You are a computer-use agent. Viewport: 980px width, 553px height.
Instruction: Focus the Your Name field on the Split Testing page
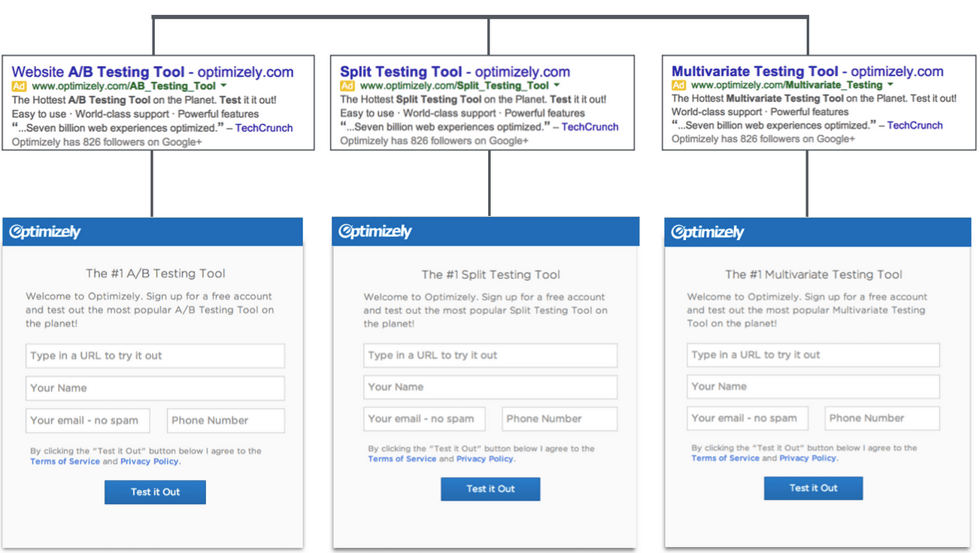point(490,387)
